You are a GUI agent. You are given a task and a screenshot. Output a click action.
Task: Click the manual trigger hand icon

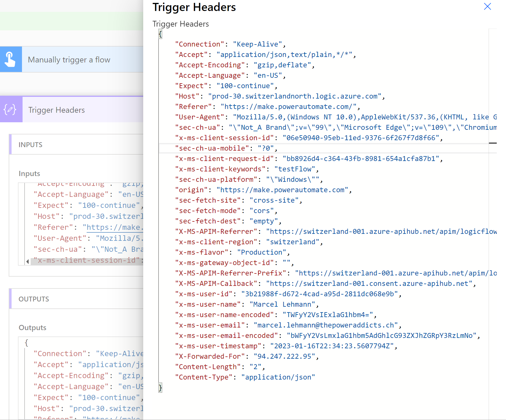click(11, 59)
